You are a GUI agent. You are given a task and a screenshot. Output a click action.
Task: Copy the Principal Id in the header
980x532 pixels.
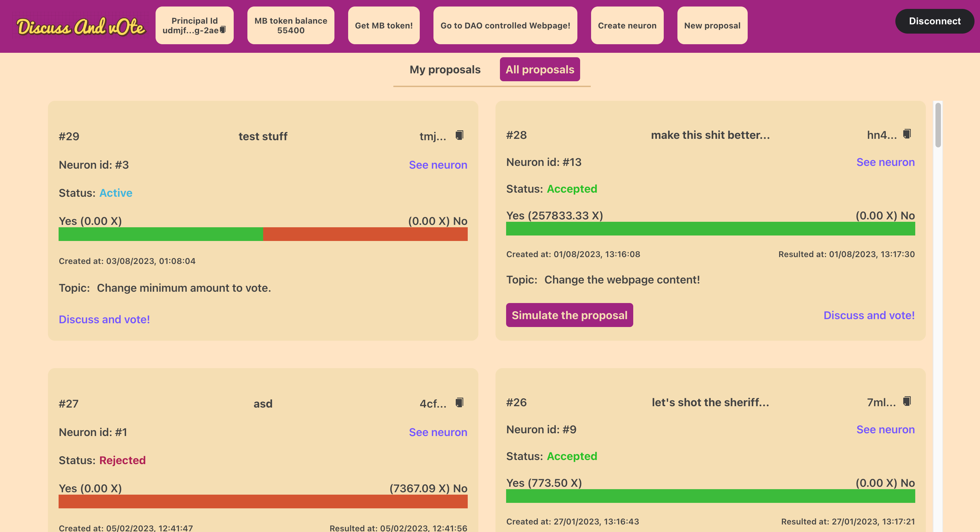(x=223, y=30)
